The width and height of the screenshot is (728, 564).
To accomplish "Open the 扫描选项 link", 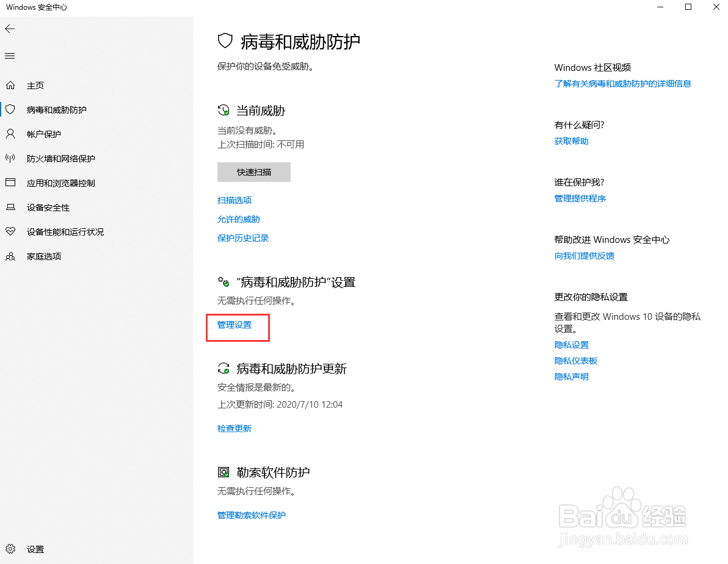I will (235, 200).
